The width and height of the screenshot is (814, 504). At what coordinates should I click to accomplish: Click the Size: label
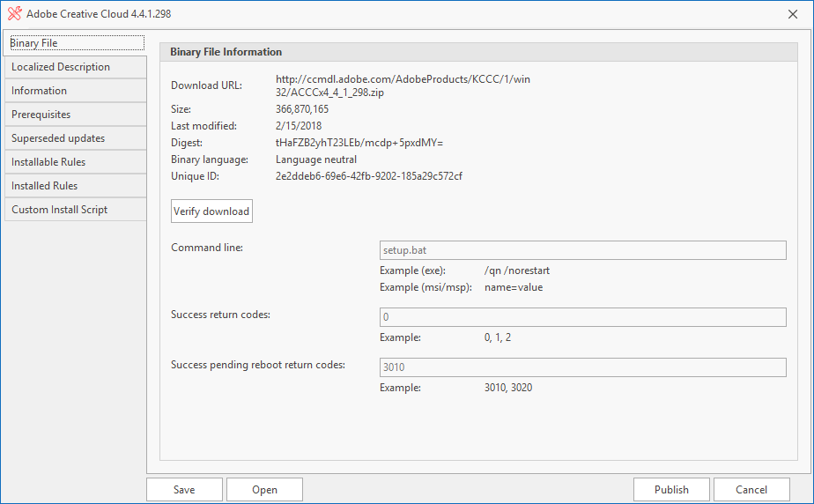coord(181,109)
